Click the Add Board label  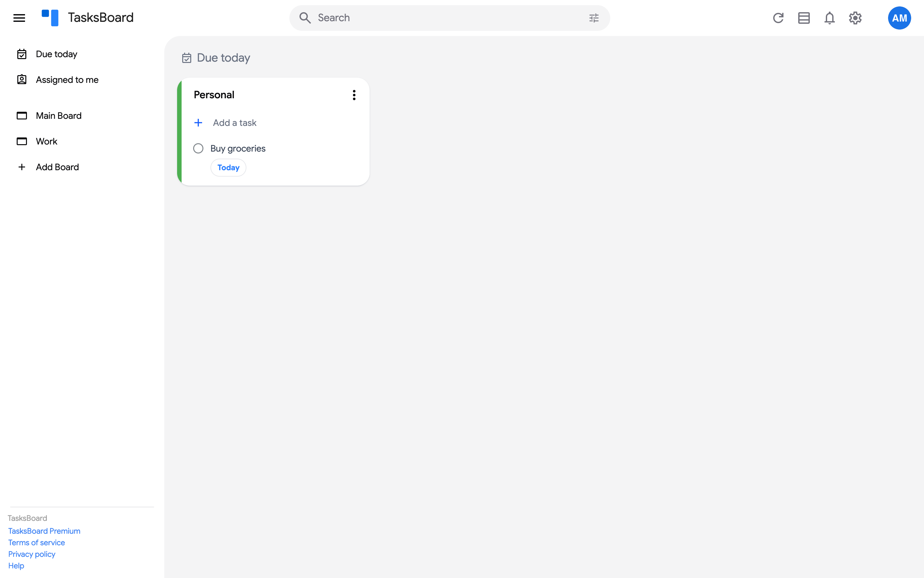click(x=57, y=167)
